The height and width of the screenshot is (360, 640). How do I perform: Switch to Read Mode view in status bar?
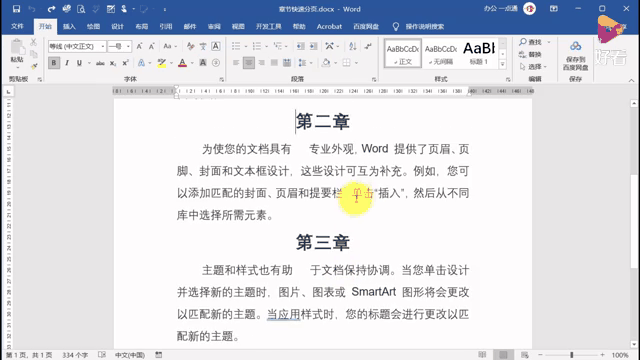482,355
